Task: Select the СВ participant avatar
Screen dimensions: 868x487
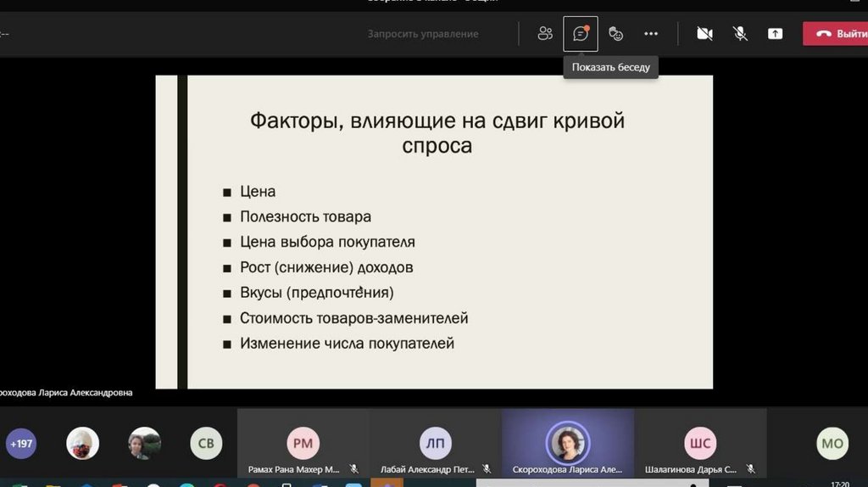Action: (206, 443)
